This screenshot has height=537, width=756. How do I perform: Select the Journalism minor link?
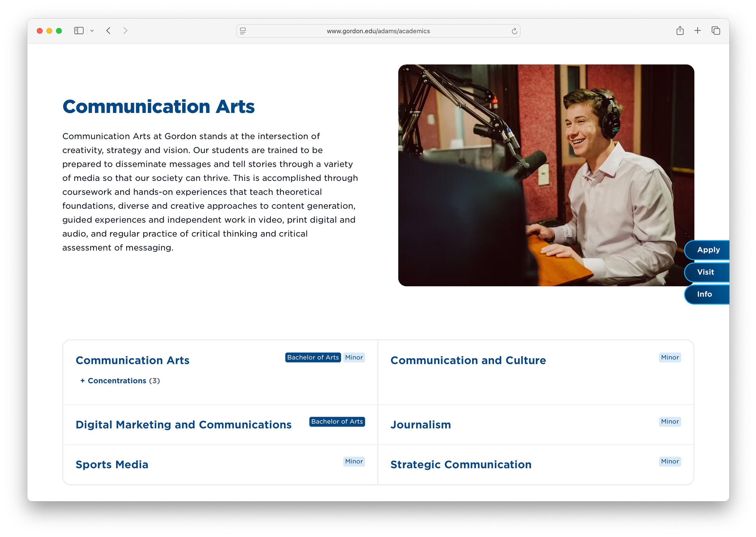point(420,425)
